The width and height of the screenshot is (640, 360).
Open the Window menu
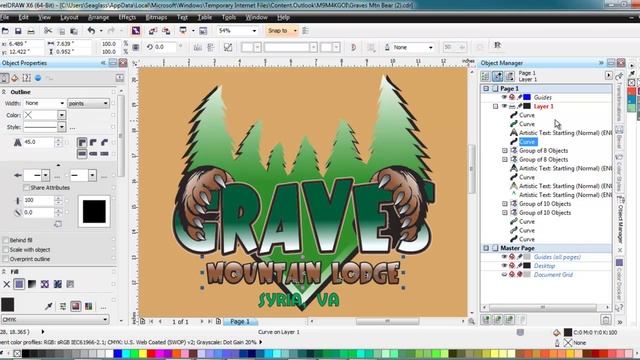tap(256, 18)
